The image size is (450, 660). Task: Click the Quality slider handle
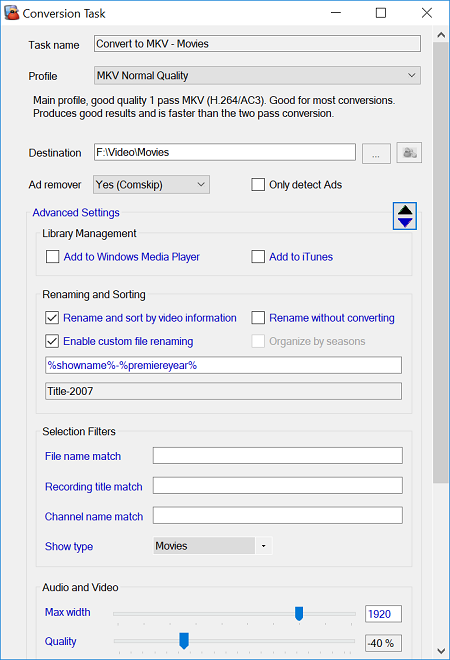(x=184, y=641)
